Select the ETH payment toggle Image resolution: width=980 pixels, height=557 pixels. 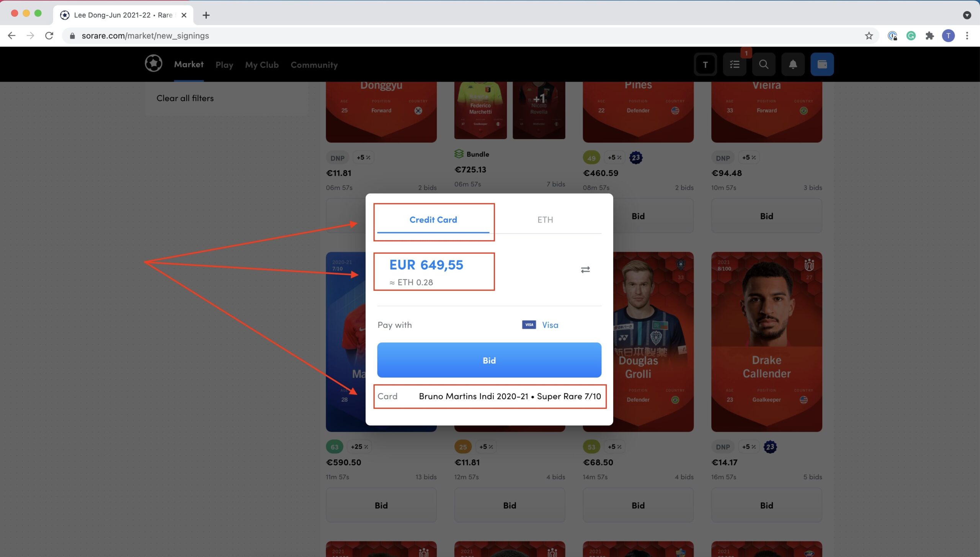click(544, 220)
